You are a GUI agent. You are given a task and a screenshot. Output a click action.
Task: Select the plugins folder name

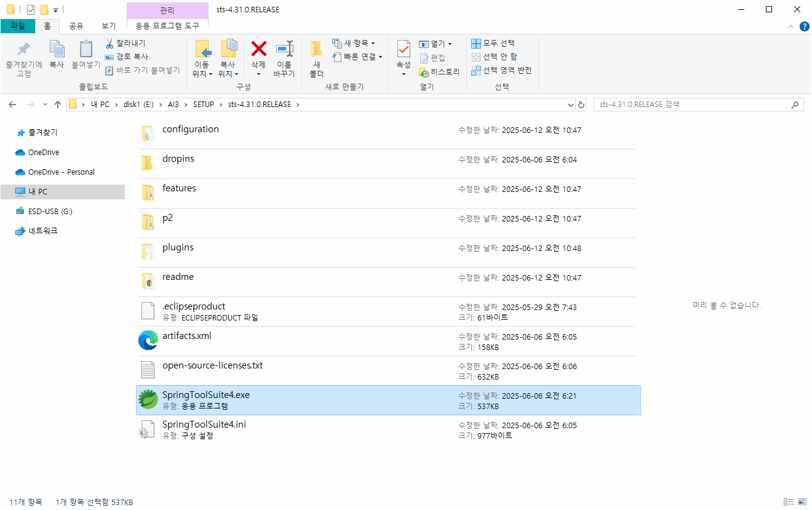point(178,247)
